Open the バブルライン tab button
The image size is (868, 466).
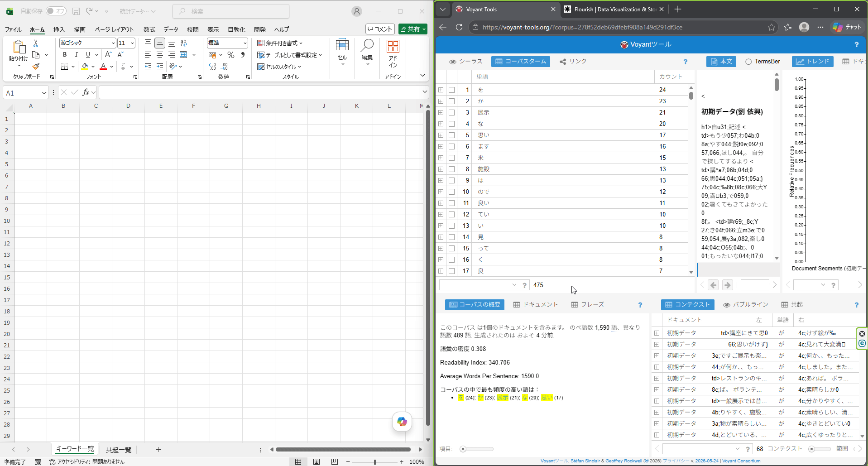click(x=746, y=305)
